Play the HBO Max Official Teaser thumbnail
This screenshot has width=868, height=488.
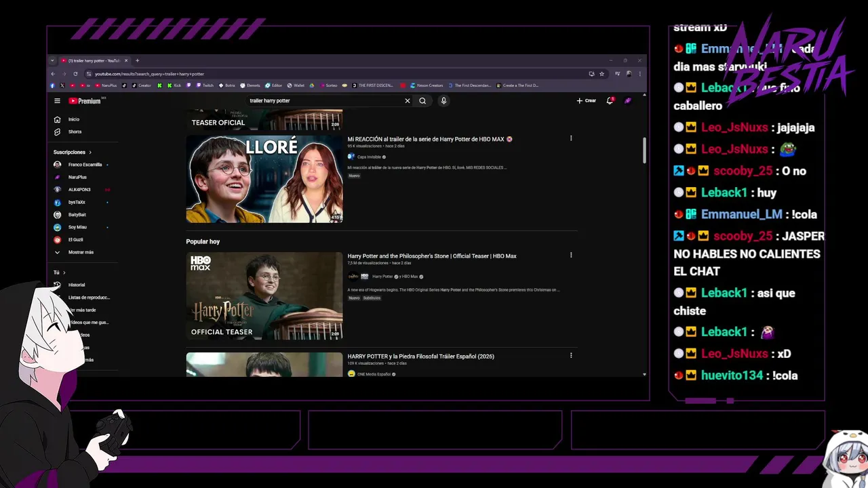click(x=264, y=296)
